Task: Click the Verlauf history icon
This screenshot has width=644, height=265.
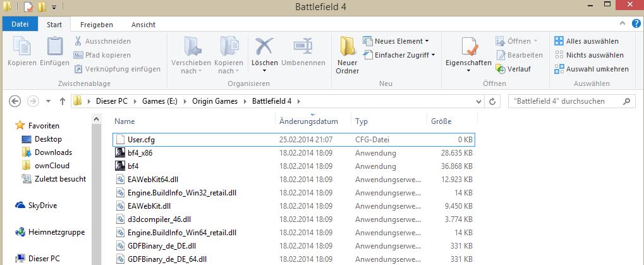Action: (501, 69)
